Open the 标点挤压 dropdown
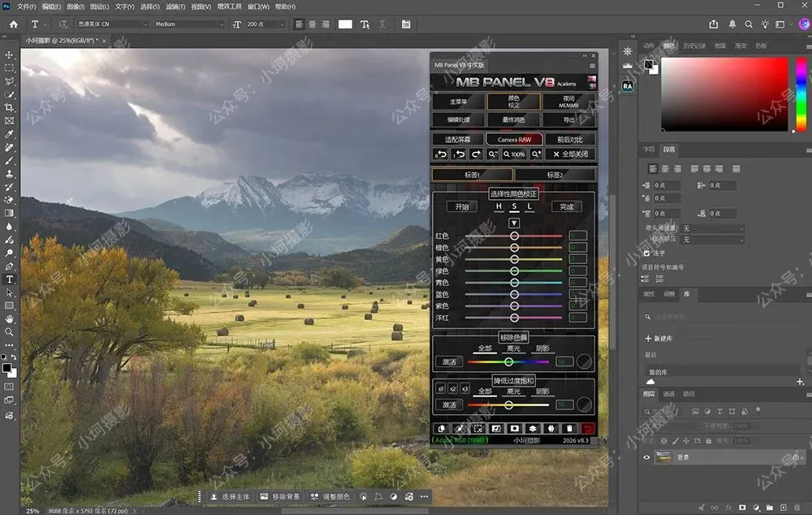 713,240
